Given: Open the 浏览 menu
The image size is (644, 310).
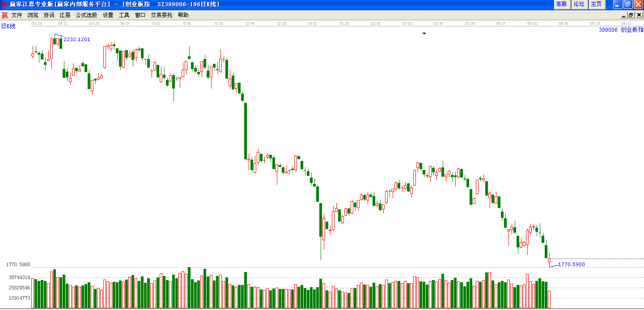Looking at the screenshot, I should (x=33, y=15).
